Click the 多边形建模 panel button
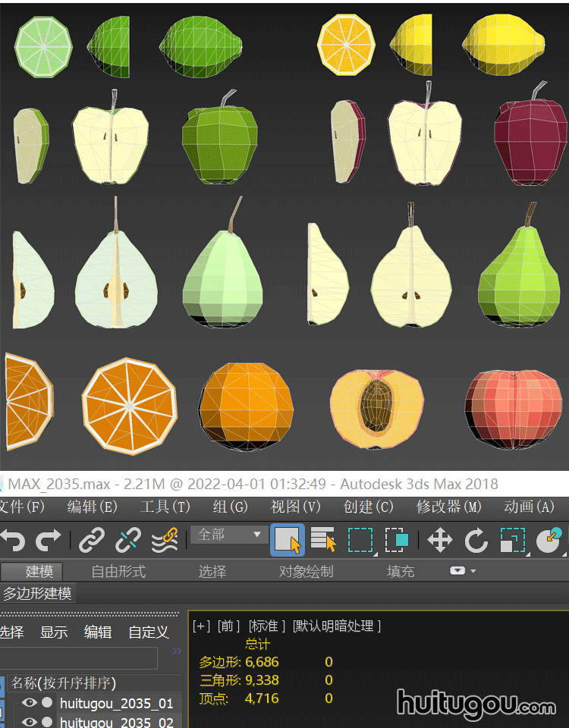 coord(37,593)
